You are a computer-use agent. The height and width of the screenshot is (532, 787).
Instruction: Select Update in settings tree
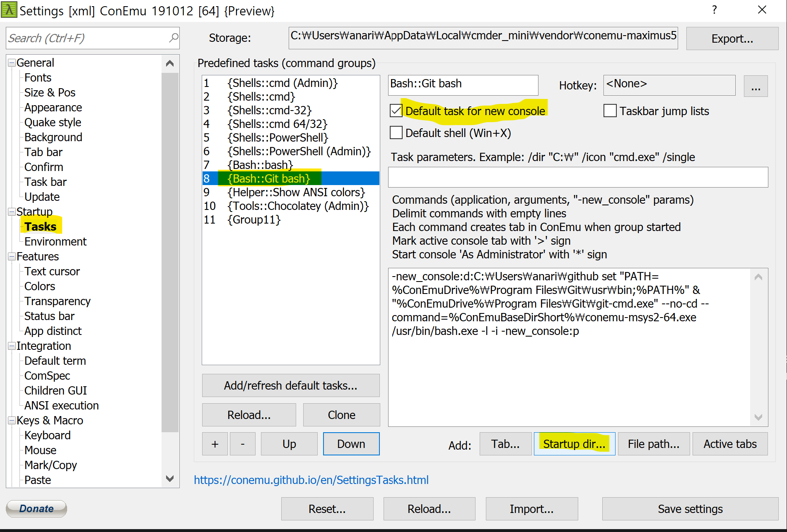tap(42, 197)
